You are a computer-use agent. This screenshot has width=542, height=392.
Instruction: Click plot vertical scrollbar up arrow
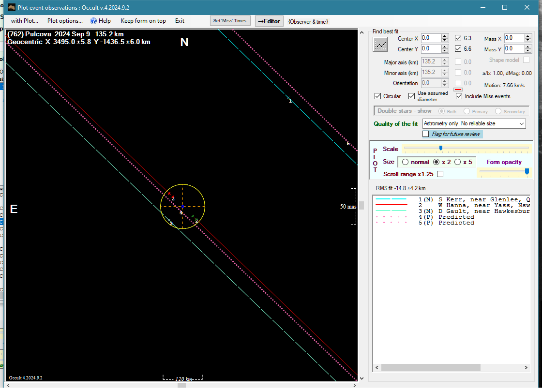pos(361,33)
